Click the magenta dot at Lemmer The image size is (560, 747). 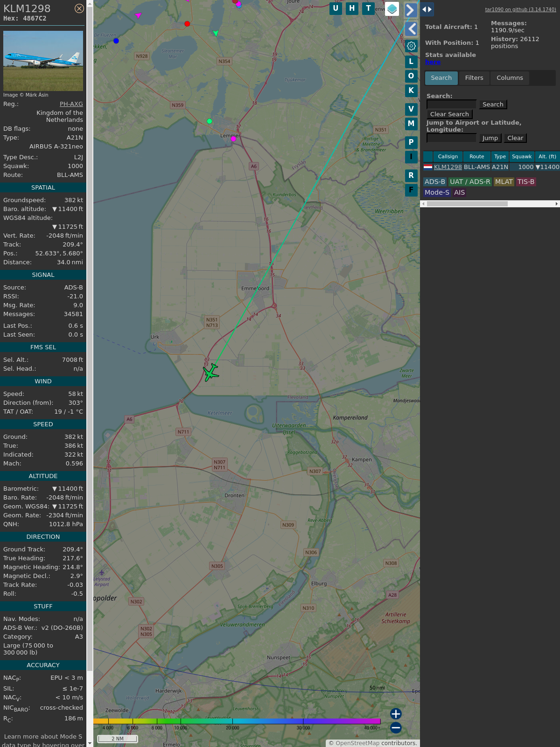(x=233, y=139)
